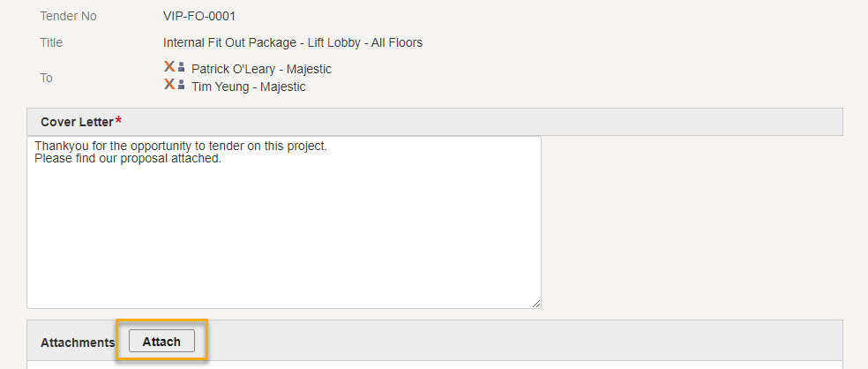Click the red required asterisk on Cover Letter

tap(118, 121)
